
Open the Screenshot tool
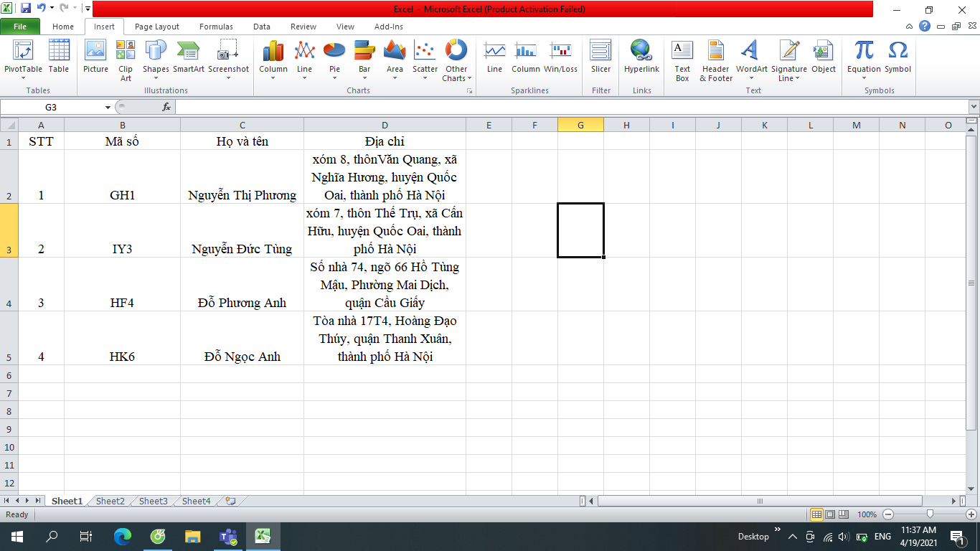pyautogui.click(x=229, y=60)
